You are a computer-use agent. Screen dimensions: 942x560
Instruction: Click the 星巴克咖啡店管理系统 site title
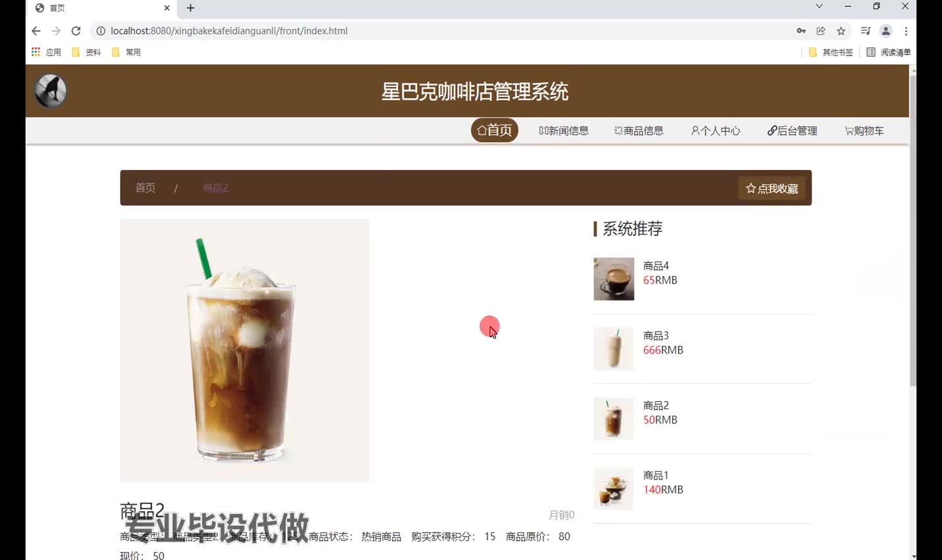click(475, 92)
